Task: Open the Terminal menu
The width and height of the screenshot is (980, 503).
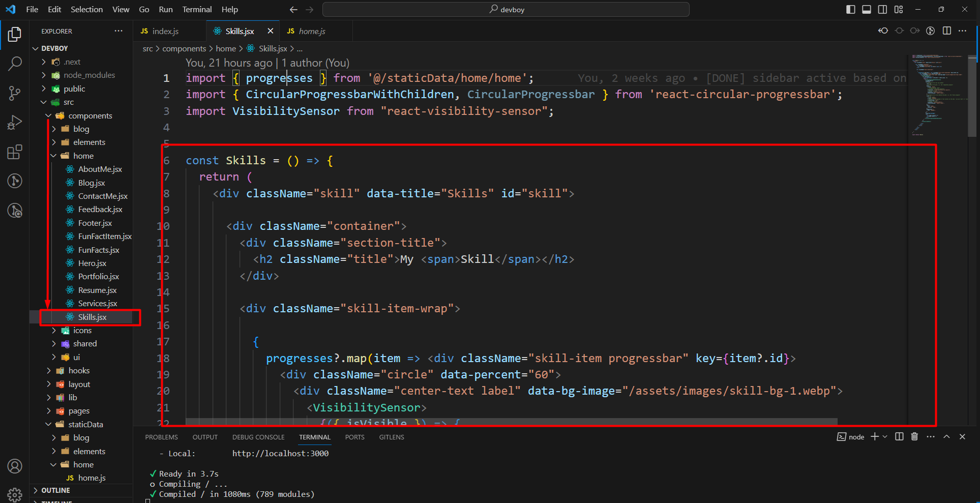Action: click(197, 10)
